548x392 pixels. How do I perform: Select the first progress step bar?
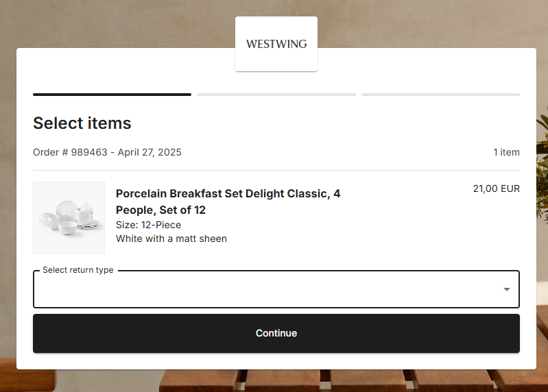(x=112, y=95)
